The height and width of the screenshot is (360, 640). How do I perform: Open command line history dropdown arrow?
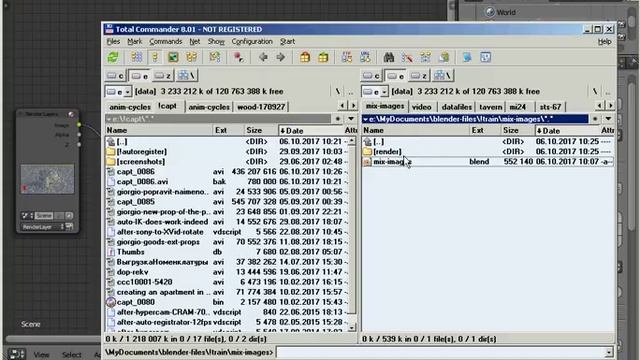click(x=609, y=352)
